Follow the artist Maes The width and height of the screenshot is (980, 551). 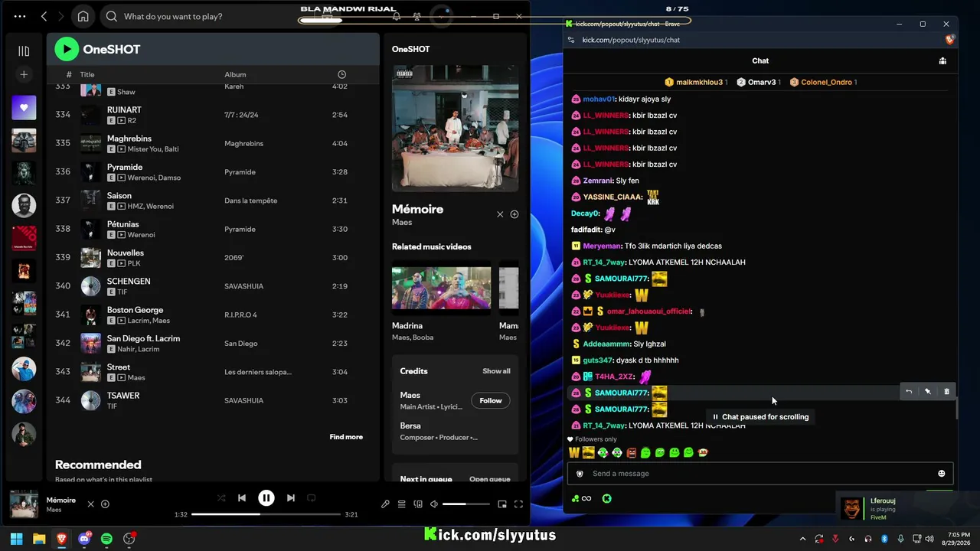coord(491,400)
